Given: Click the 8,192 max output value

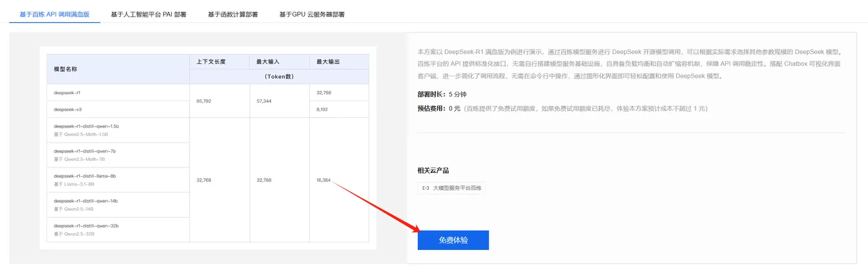Looking at the screenshot, I should 324,109.
